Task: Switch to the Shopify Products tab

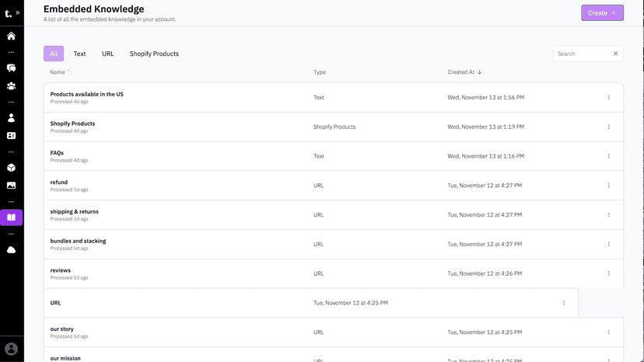Action: point(154,54)
